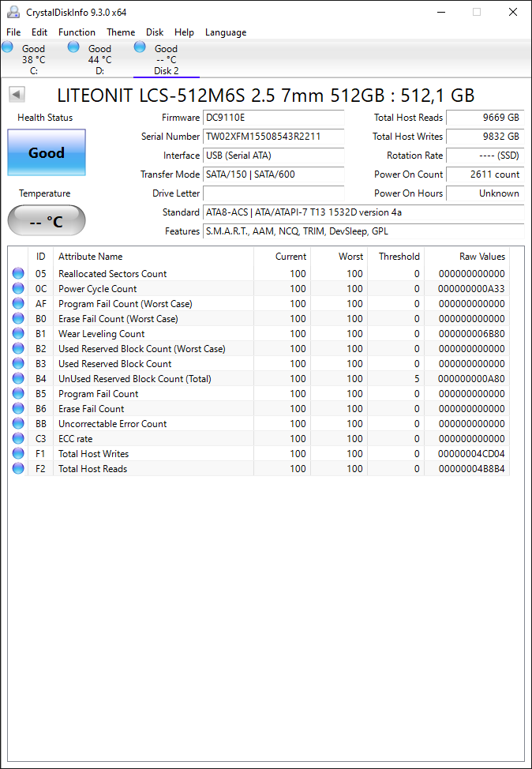The image size is (532, 769).
Task: Open the Edit menu
Action: click(x=39, y=32)
